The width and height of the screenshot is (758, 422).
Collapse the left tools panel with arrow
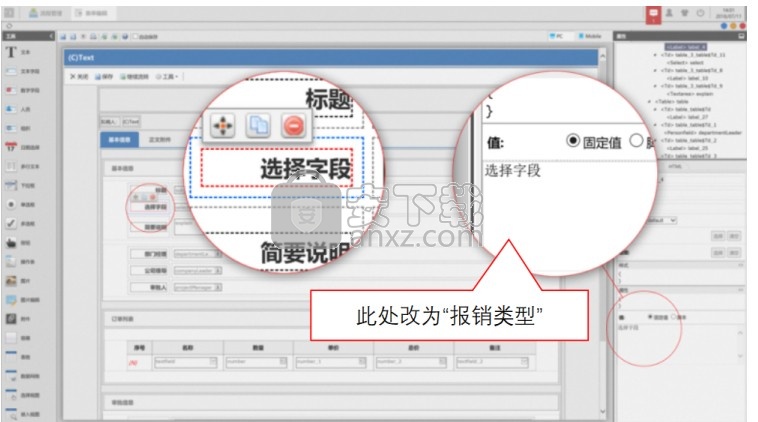(51, 36)
